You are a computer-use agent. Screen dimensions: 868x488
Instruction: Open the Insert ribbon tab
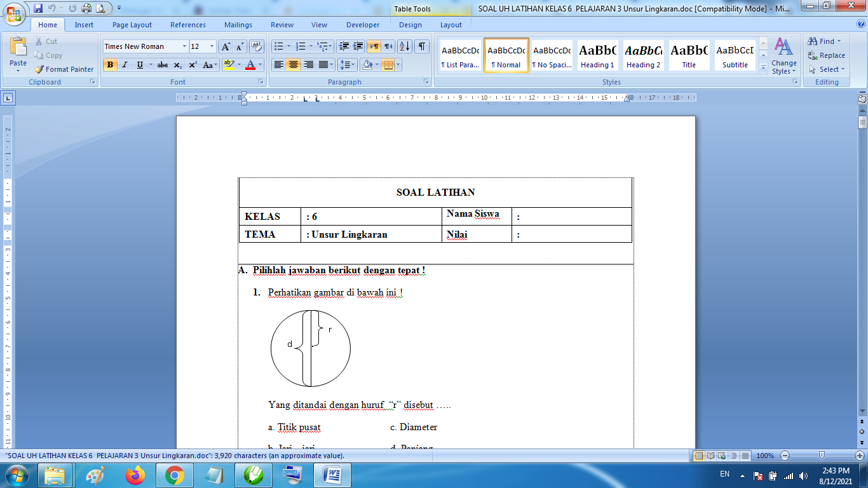[x=84, y=25]
